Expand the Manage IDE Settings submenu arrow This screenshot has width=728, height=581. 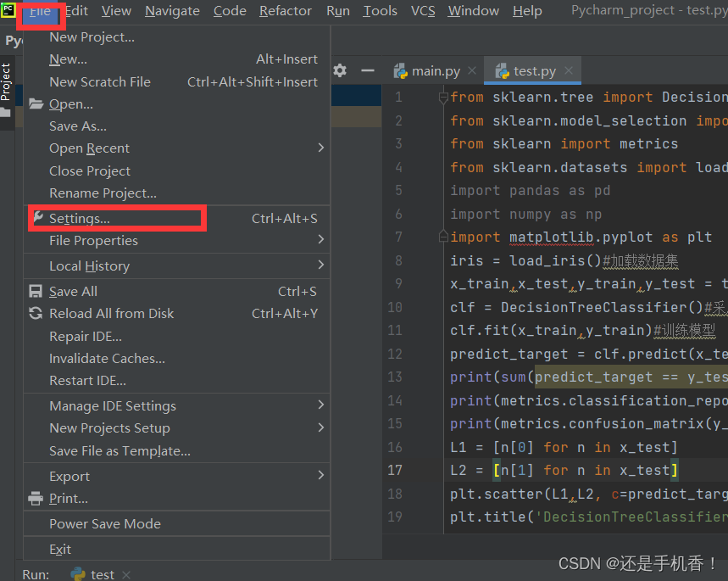coord(321,405)
